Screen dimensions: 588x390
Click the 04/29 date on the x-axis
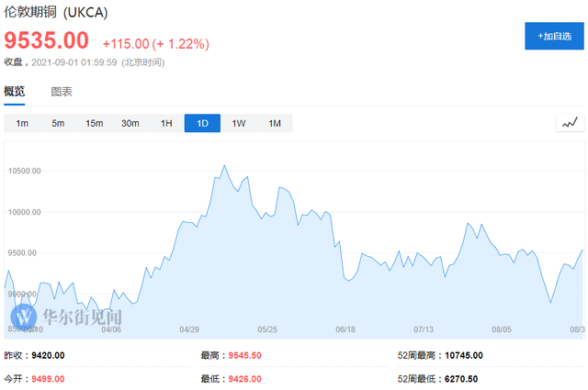(x=189, y=329)
